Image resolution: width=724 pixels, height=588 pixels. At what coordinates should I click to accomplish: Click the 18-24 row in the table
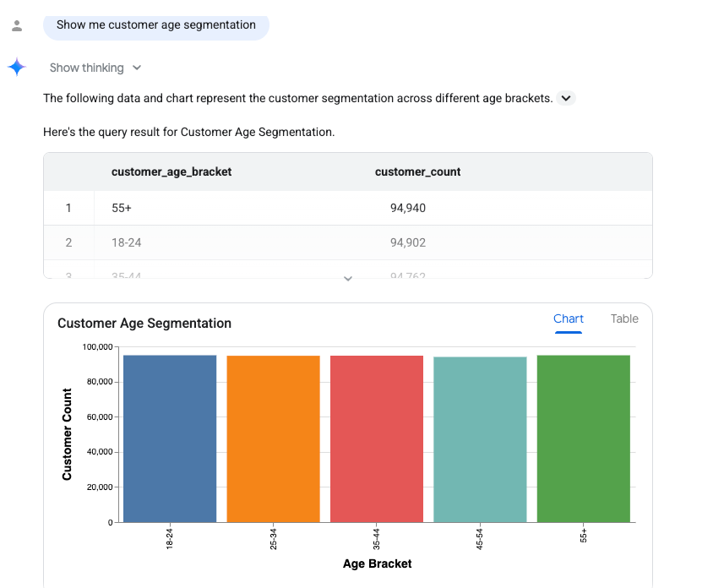click(x=348, y=242)
